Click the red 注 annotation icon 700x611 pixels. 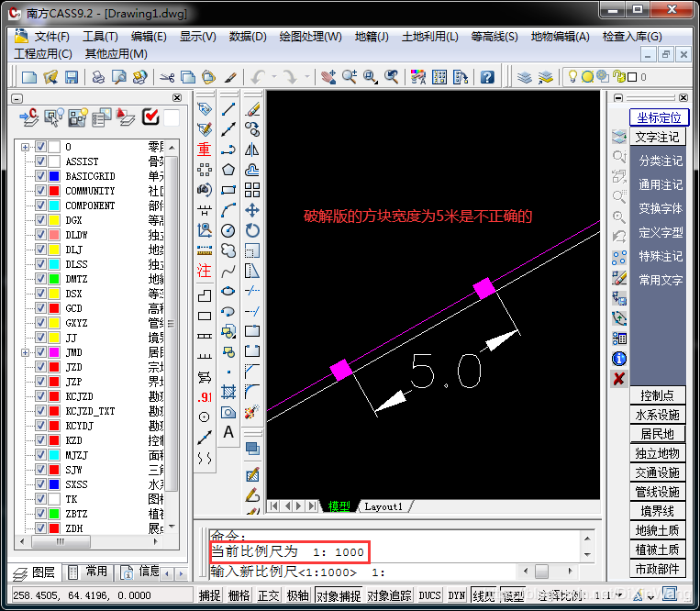point(204,271)
